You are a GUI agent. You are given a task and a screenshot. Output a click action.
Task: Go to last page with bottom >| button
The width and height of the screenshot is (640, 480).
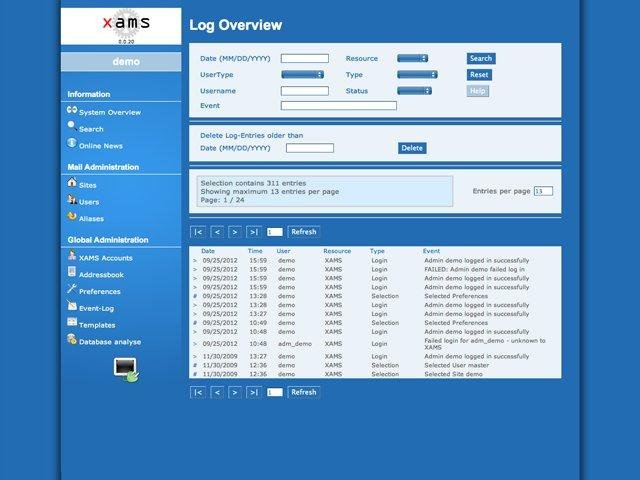pos(254,392)
